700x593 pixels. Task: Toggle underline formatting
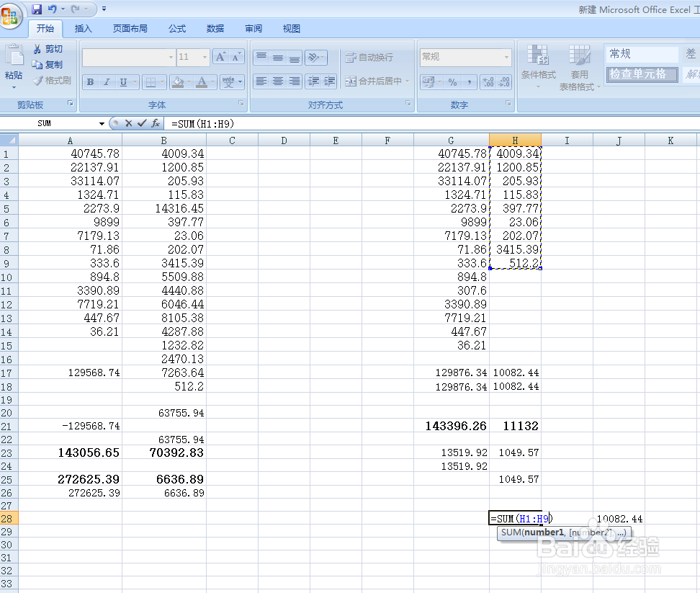[123, 82]
